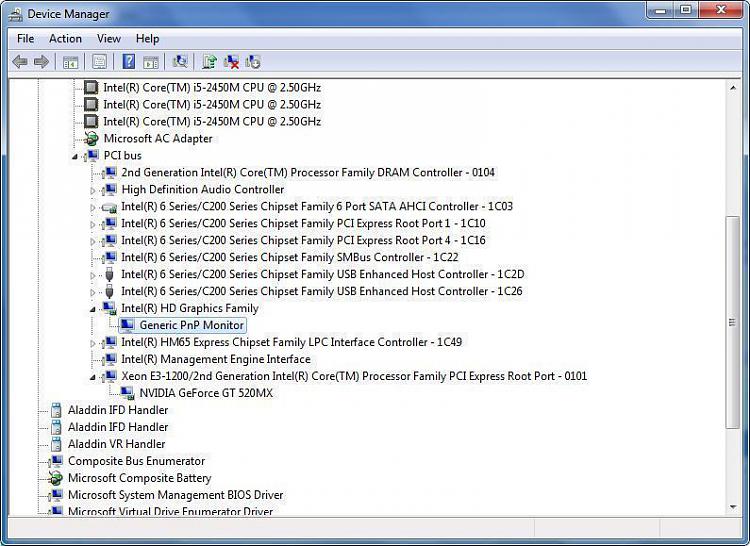
Task: Click the Microsoft Composite Battery icon
Action: click(x=55, y=478)
